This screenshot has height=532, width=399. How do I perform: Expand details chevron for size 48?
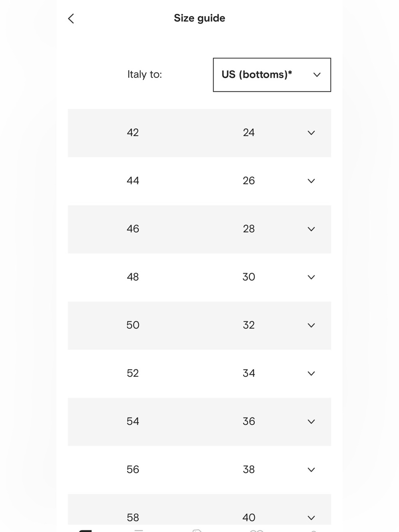click(x=311, y=277)
